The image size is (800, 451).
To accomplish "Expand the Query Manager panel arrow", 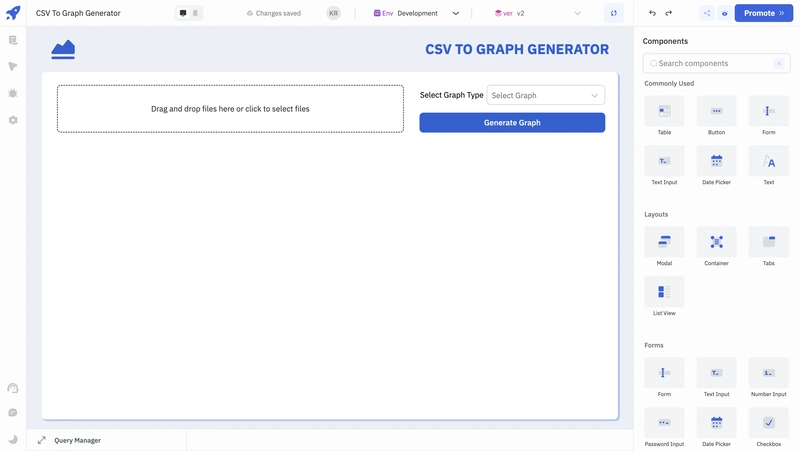I will pyautogui.click(x=42, y=440).
